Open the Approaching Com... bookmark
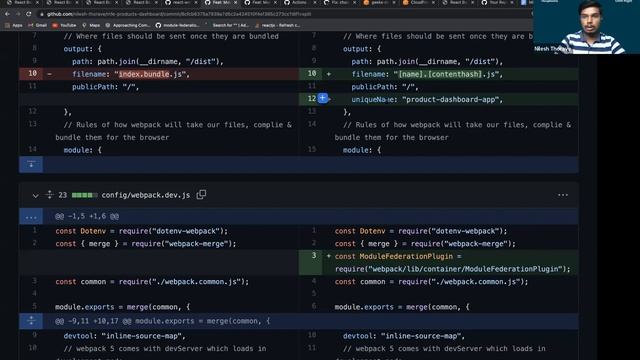Image resolution: width=640 pixels, height=360 pixels. (x=127, y=25)
